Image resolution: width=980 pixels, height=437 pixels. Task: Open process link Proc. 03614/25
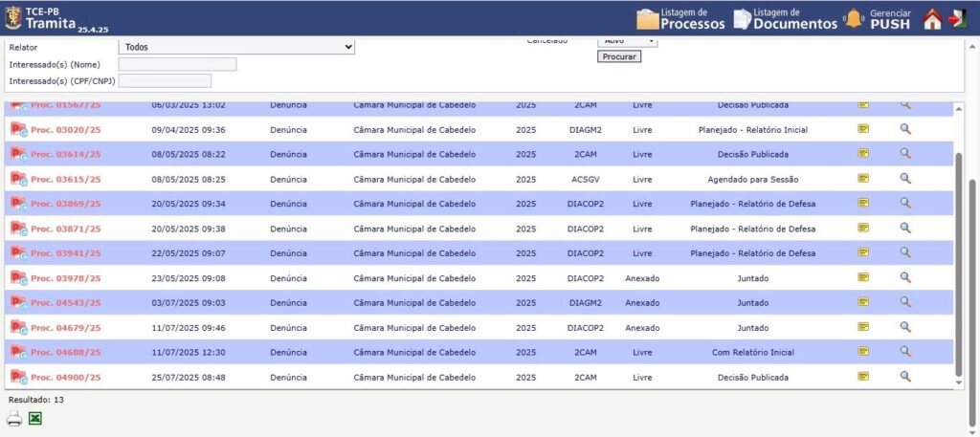point(65,154)
